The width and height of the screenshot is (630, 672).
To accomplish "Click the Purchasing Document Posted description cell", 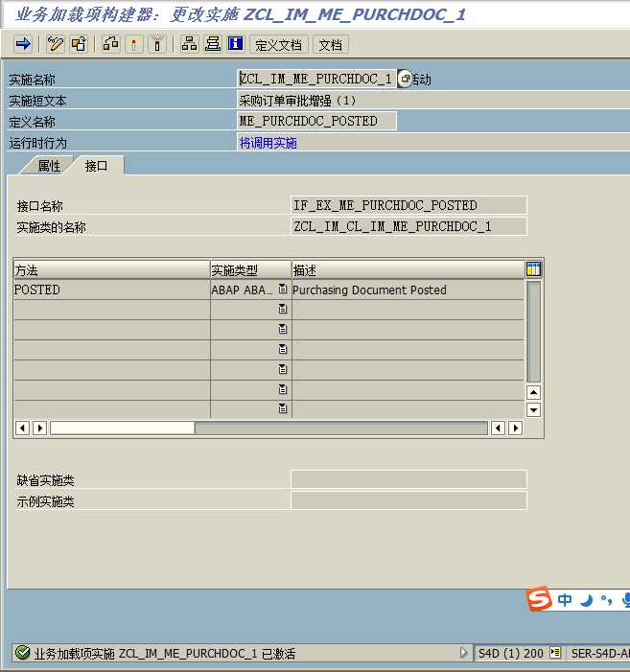I will pyautogui.click(x=408, y=290).
